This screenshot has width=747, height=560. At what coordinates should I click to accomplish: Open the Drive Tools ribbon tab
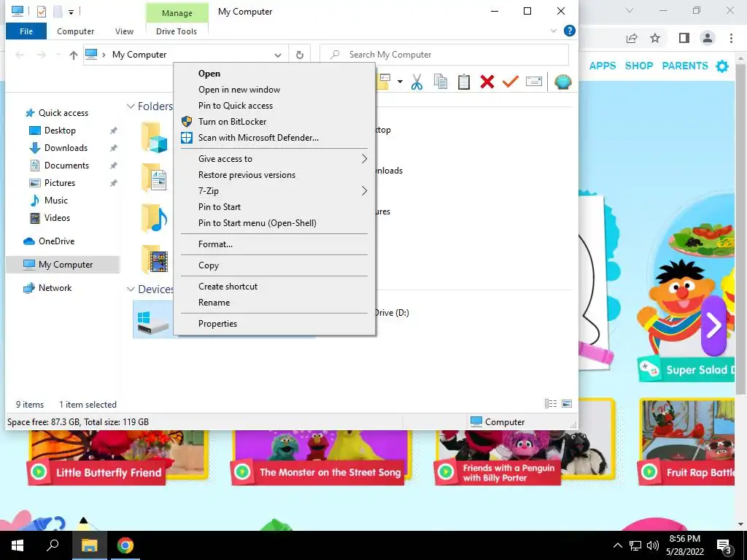point(177,31)
